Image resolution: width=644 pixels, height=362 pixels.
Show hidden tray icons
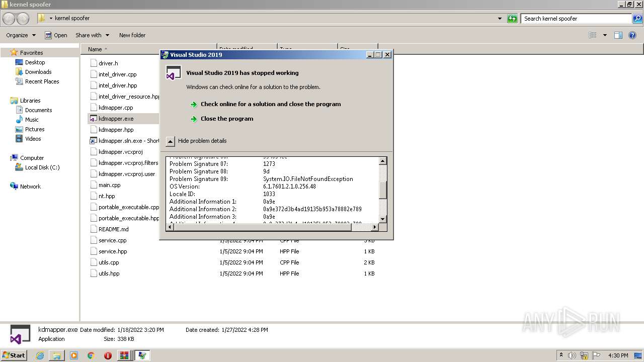[561, 355]
